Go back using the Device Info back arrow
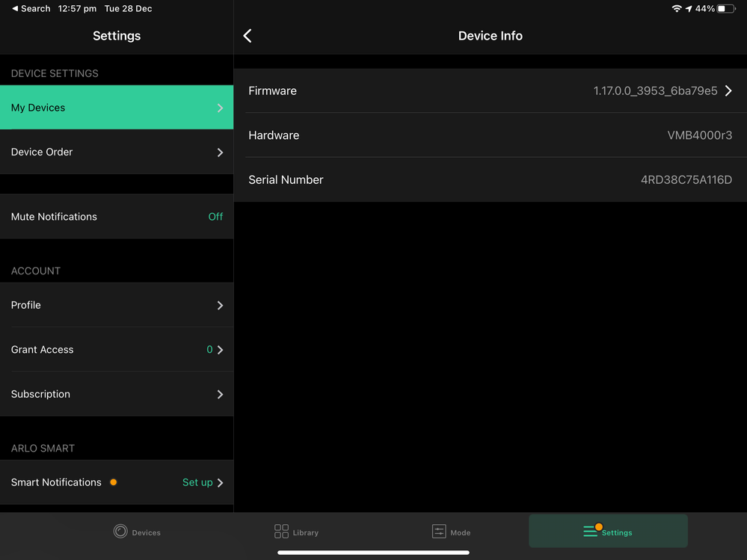747x560 pixels. pos(248,36)
